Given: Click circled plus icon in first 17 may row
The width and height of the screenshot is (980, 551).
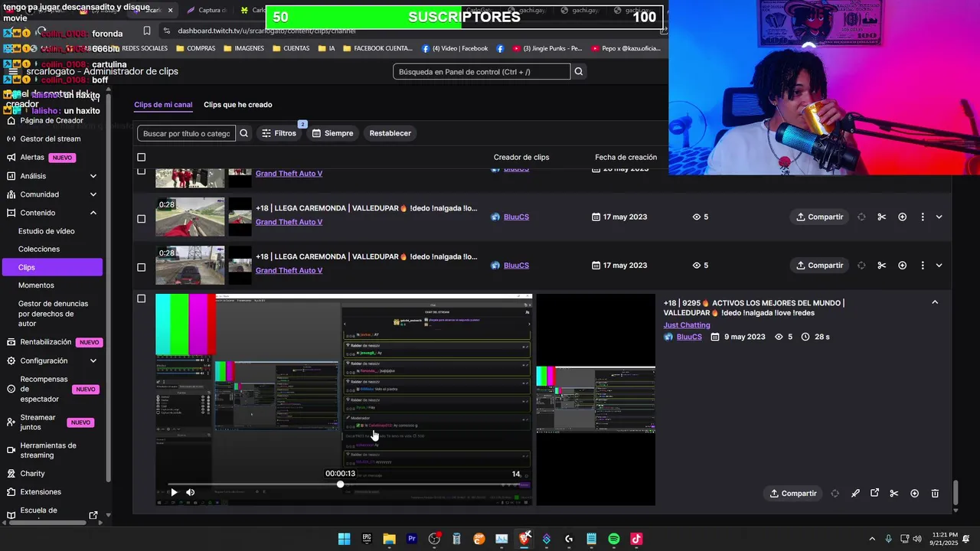Looking at the screenshot, I should [x=902, y=217].
